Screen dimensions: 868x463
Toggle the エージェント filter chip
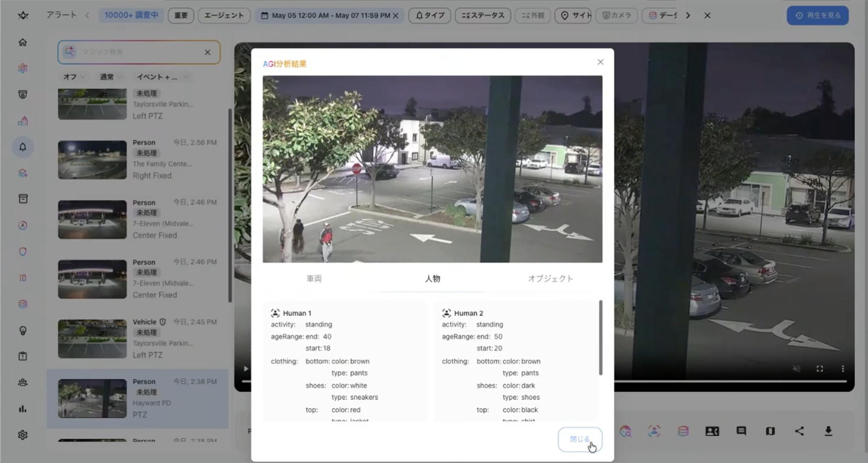(224, 15)
